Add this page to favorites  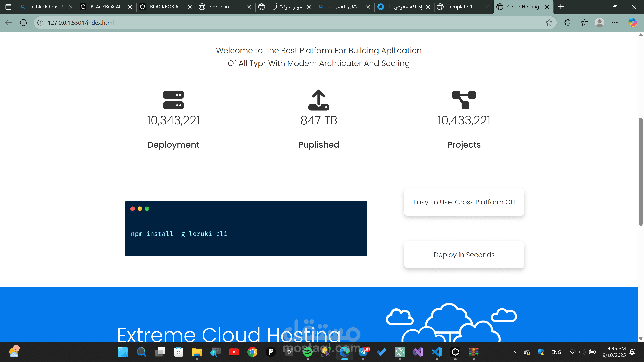(549, 23)
